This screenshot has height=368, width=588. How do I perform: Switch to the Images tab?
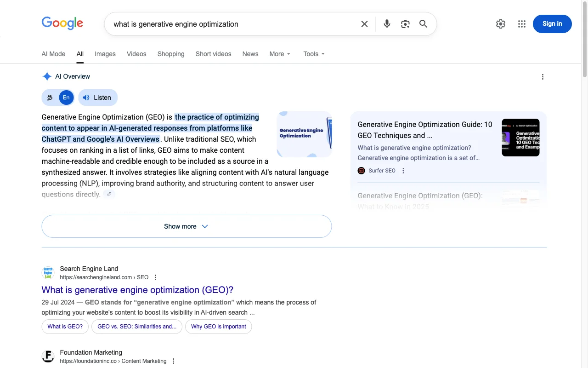105,54
